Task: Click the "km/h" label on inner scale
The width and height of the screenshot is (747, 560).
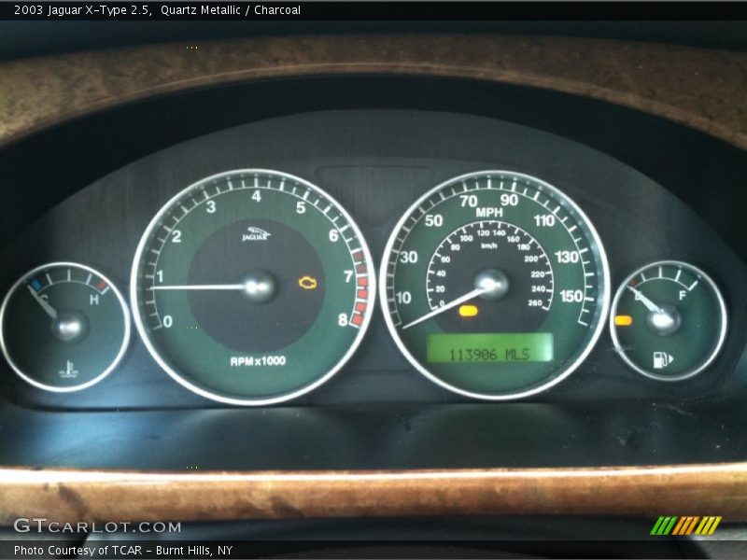Action: 488,245
